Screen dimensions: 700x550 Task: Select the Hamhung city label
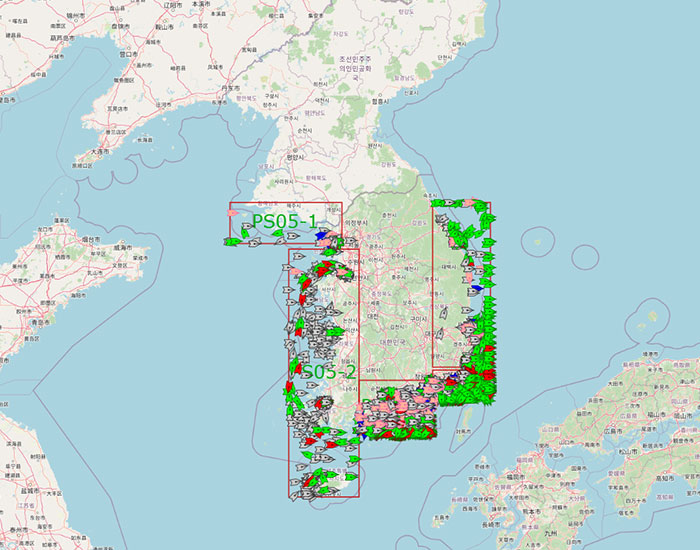[x=379, y=101]
